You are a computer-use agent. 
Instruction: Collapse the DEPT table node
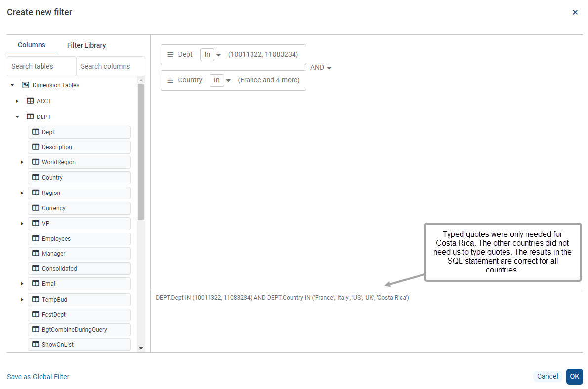pos(17,117)
